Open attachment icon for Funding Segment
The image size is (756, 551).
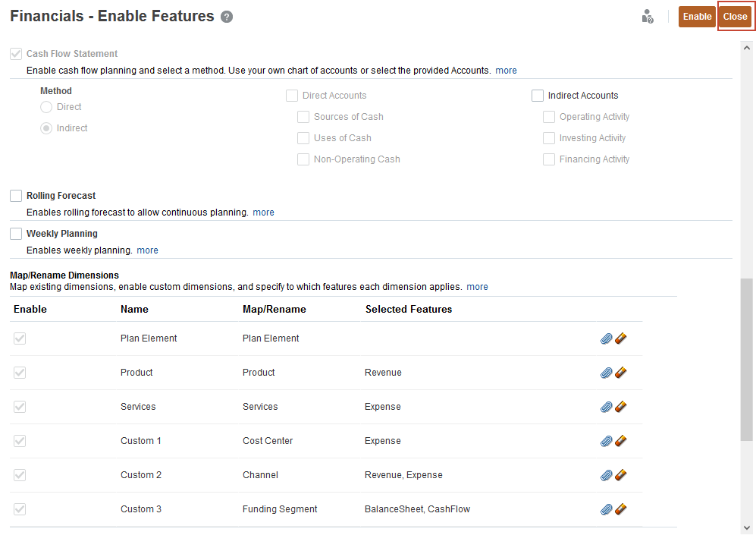606,508
